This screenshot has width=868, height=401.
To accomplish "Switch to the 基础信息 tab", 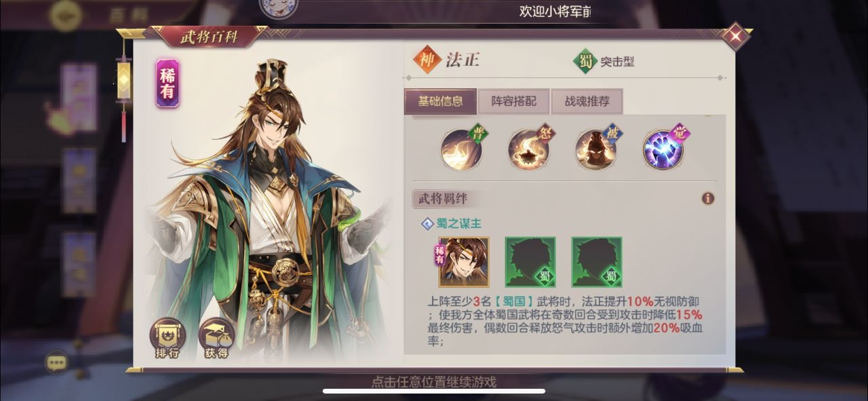I will (x=441, y=101).
